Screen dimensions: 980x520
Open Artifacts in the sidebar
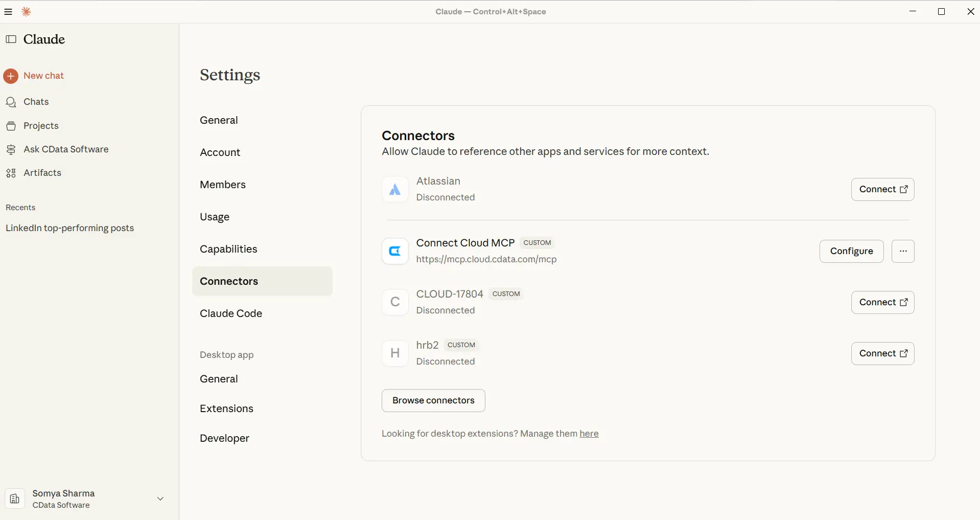click(42, 173)
